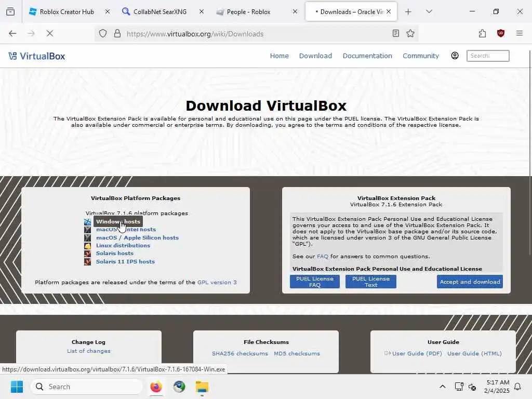
Task: Expand the list all tabs chevron
Action: coord(429,11)
